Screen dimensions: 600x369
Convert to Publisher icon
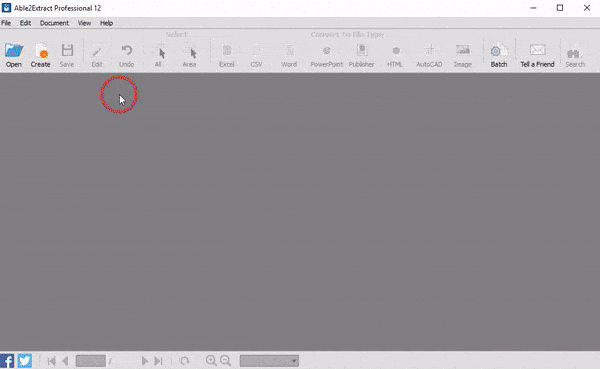click(362, 50)
